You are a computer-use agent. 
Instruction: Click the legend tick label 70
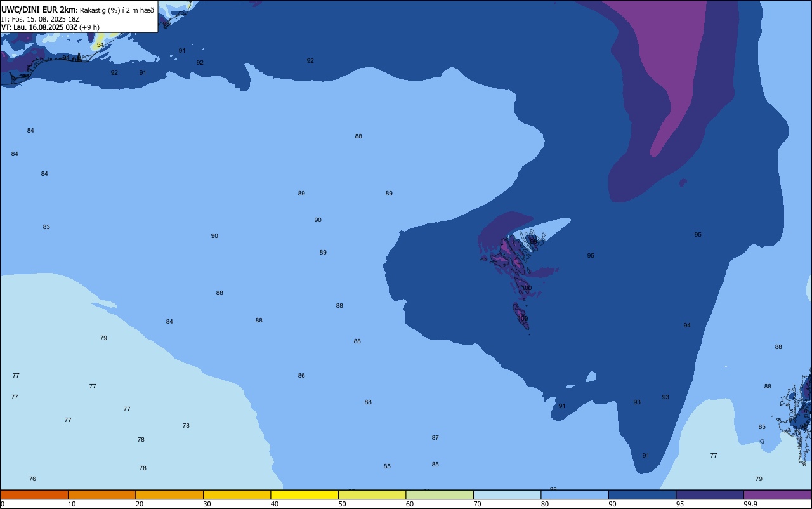478,504
